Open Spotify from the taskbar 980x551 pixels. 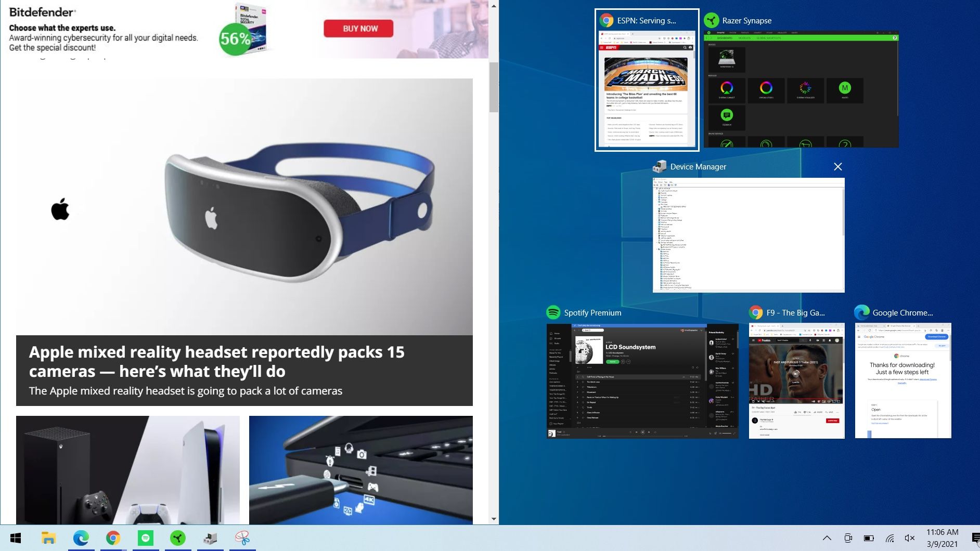[146, 538]
